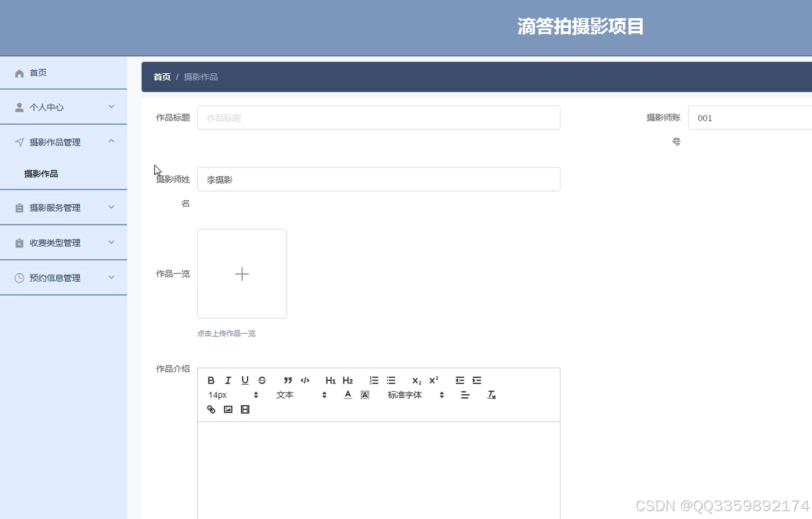The width and height of the screenshot is (812, 519).
Task: Apply Heading 2 style
Action: pos(348,380)
